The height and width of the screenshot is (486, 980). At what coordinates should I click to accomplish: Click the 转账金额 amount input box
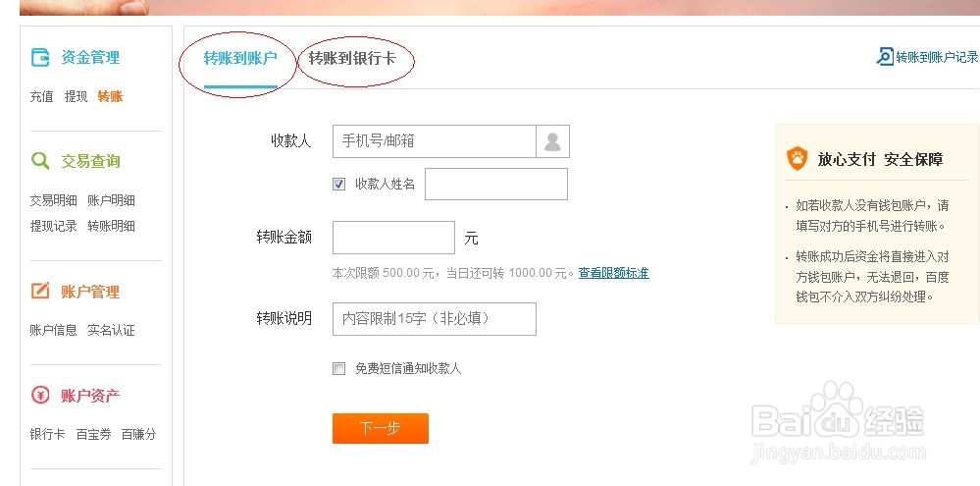point(393,238)
